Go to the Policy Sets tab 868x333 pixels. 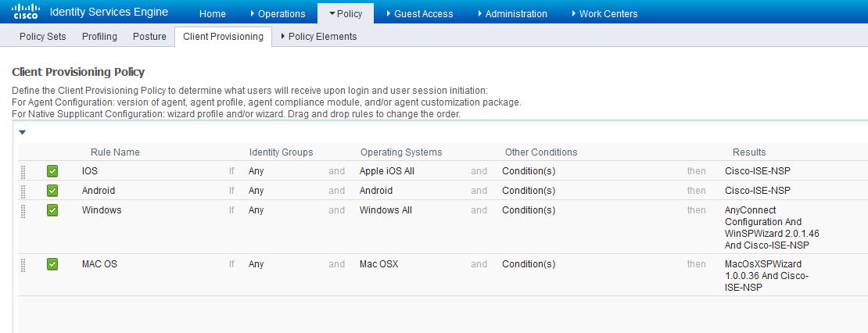(43, 37)
